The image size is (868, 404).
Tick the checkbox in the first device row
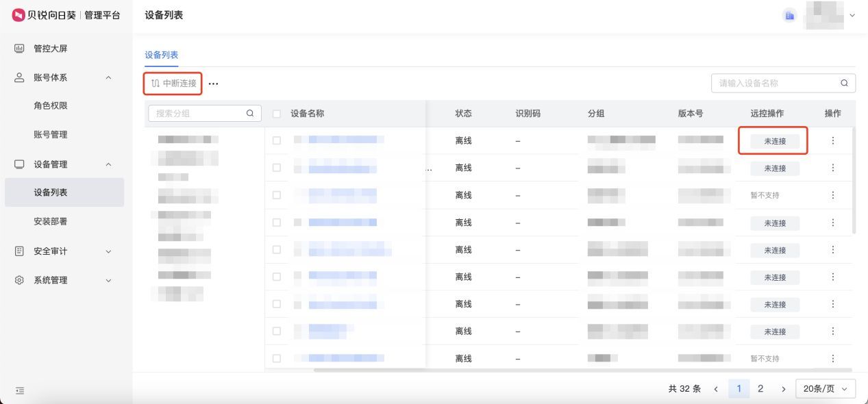(x=277, y=140)
